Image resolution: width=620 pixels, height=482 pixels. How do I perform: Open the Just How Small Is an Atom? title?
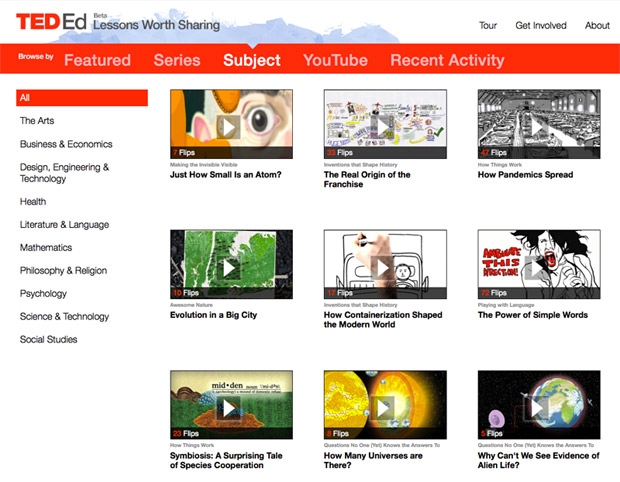225,174
